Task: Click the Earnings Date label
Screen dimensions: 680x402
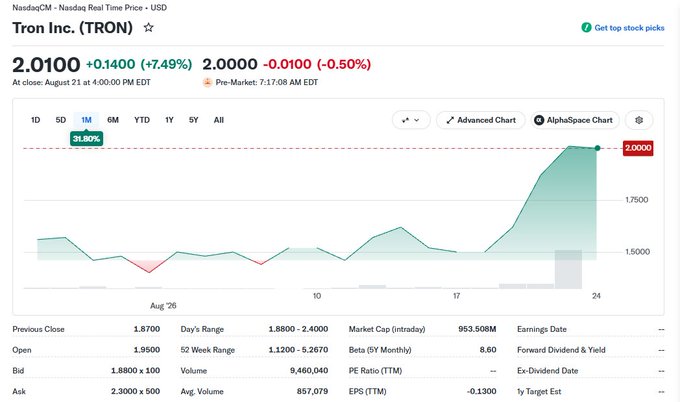Action: tap(542, 329)
